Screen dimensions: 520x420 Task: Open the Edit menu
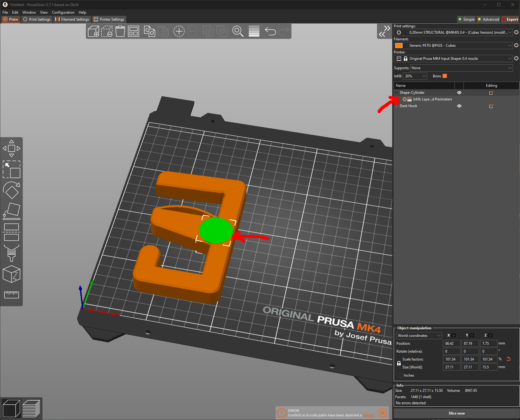[x=15, y=12]
